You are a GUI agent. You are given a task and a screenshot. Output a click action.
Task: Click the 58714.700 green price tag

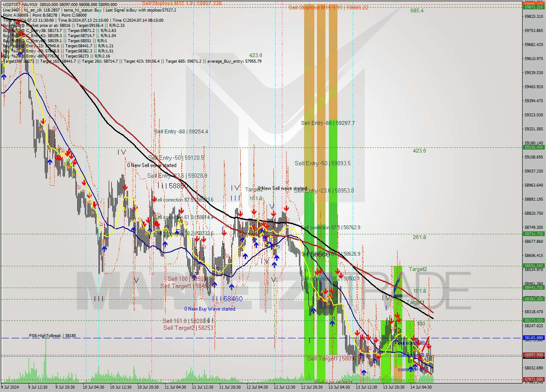534,233
